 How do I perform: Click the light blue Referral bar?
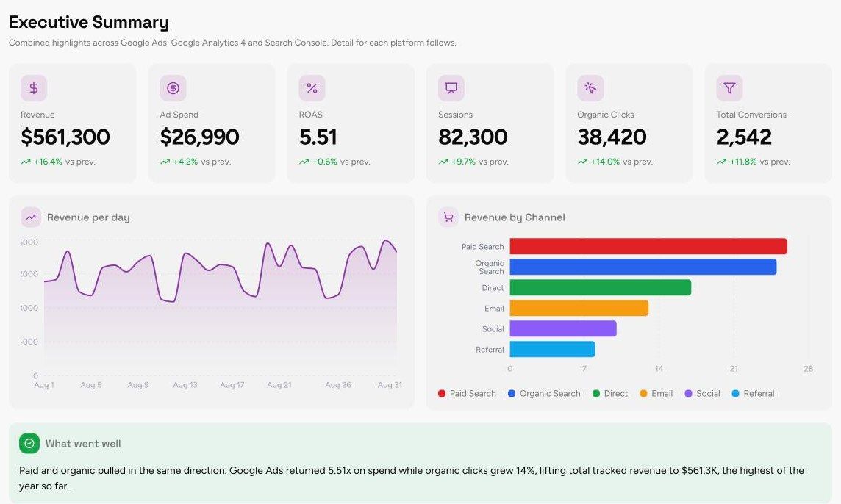pos(552,349)
